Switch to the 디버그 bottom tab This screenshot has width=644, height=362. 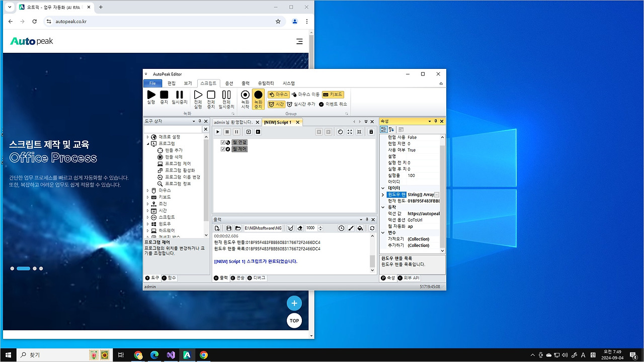click(x=257, y=278)
